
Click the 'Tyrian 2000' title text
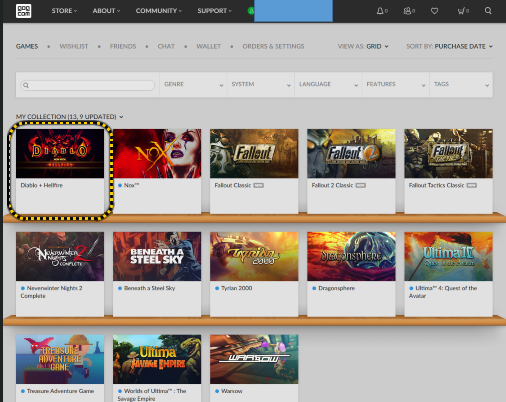tap(236, 288)
